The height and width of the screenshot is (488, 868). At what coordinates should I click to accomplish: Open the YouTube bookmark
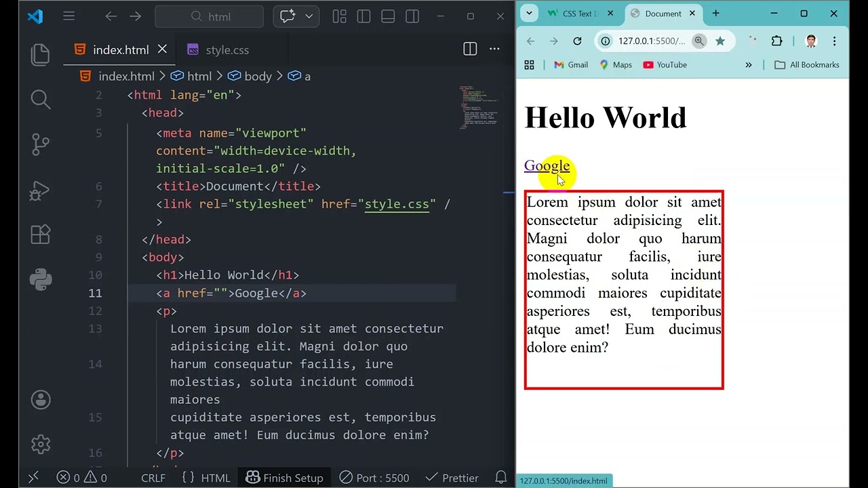[x=665, y=65]
